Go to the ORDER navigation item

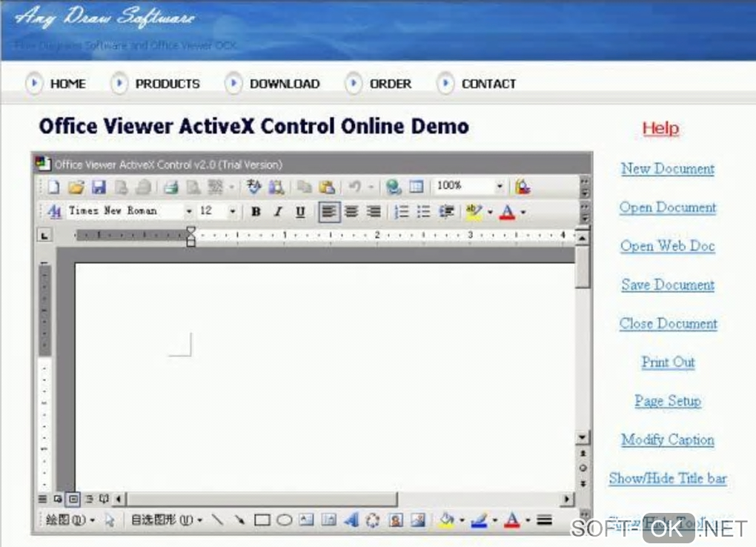391,84
